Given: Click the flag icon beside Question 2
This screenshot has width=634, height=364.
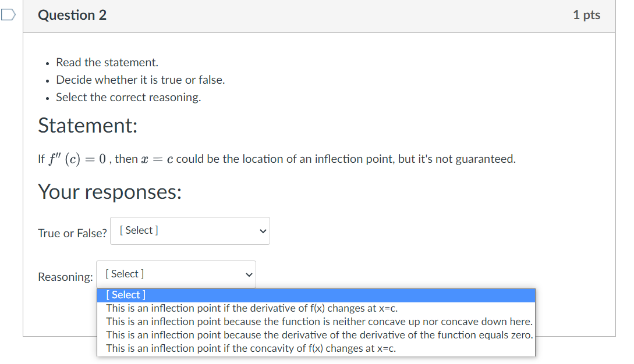Looking at the screenshot, I should point(8,15).
